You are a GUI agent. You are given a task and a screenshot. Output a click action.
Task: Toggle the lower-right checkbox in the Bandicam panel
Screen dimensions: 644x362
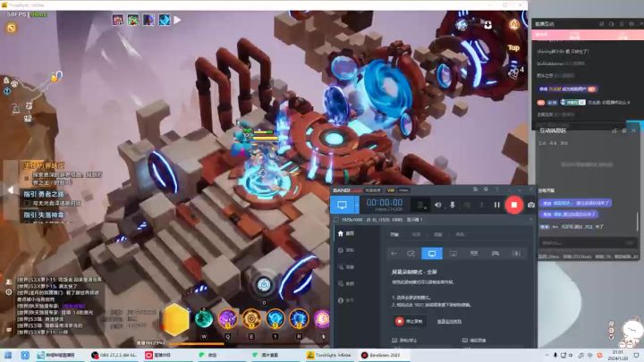[x=464, y=341]
